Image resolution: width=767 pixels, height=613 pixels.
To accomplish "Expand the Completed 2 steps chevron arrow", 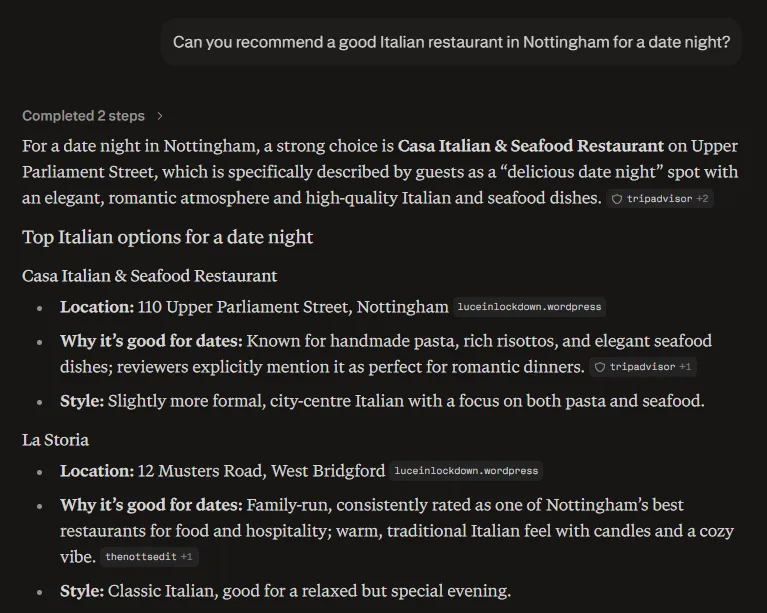I will click(159, 116).
